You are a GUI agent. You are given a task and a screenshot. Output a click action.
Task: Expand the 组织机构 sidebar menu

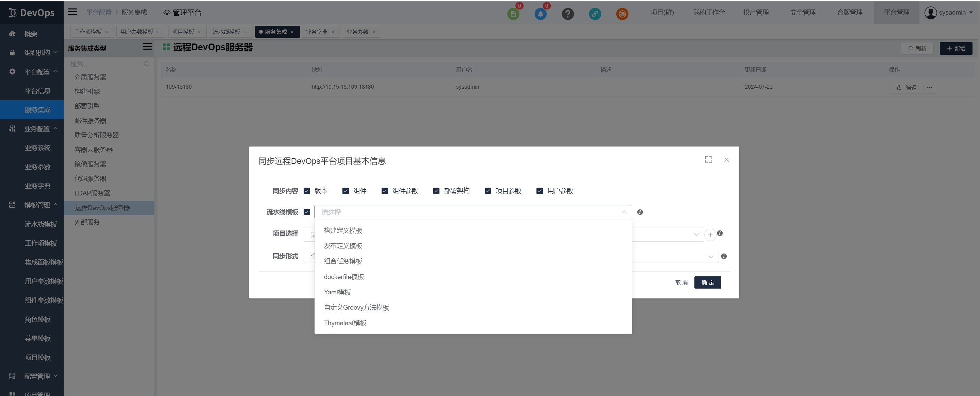point(37,52)
